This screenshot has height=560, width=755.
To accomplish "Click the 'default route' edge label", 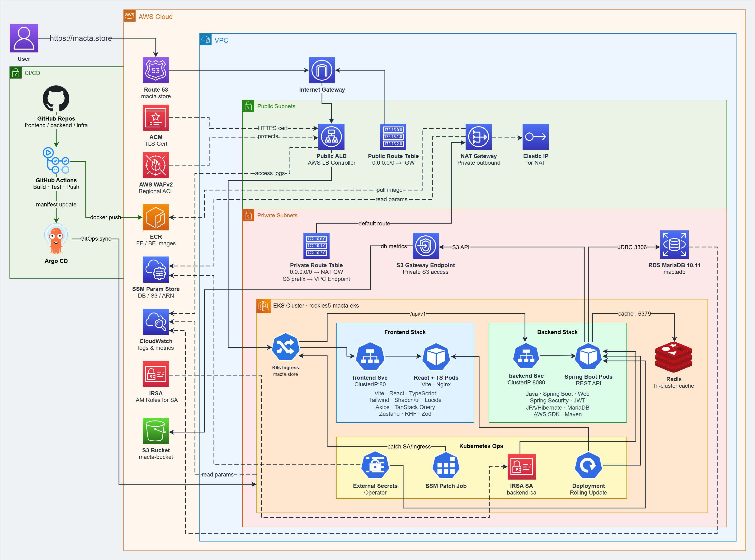I will point(374,223).
